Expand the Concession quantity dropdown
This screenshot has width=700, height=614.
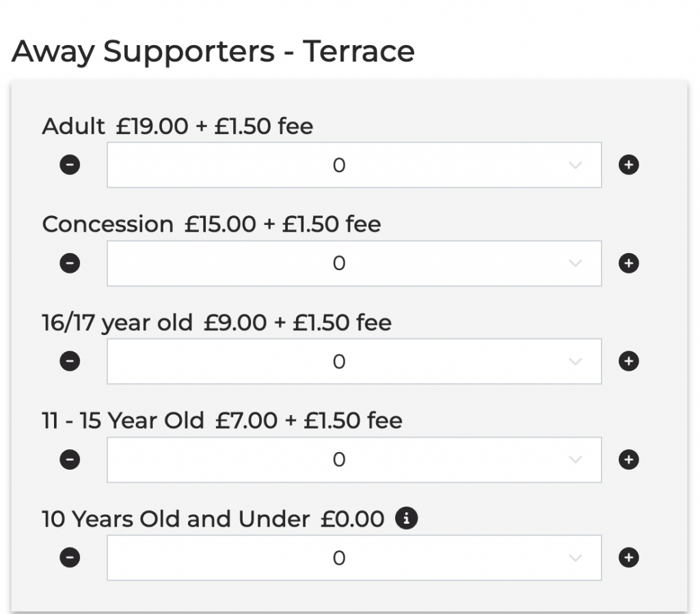click(x=354, y=263)
